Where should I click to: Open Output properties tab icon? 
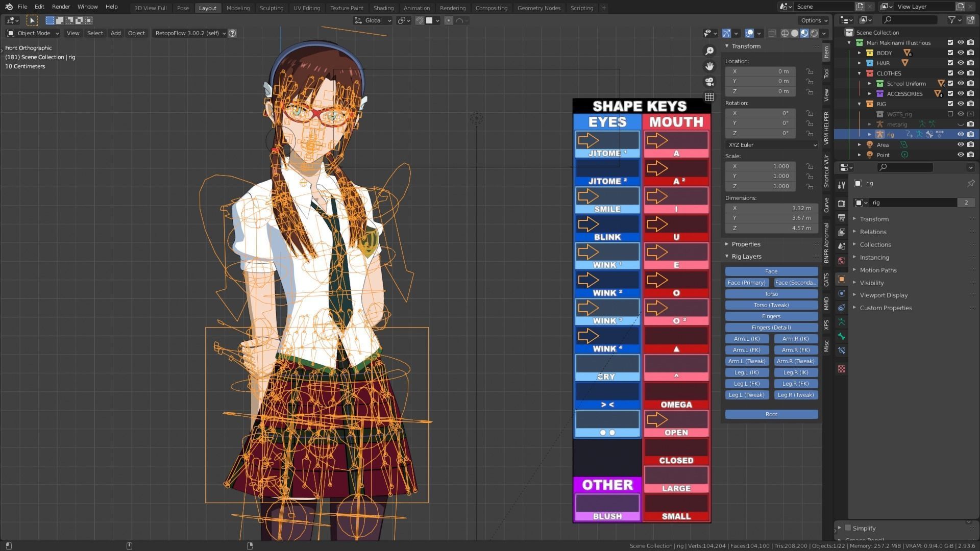(x=842, y=218)
